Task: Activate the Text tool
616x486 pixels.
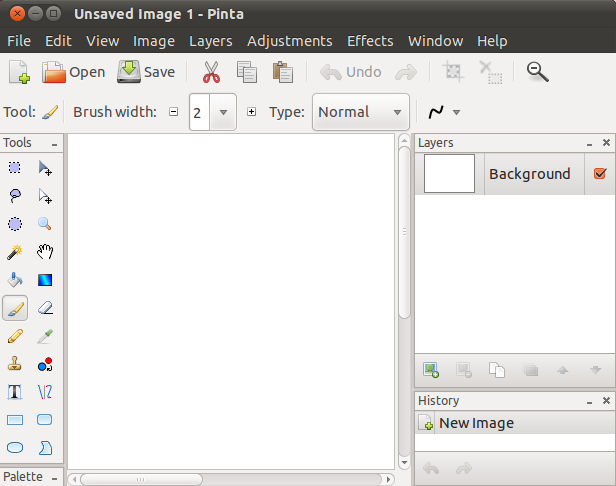Action: click(x=15, y=392)
